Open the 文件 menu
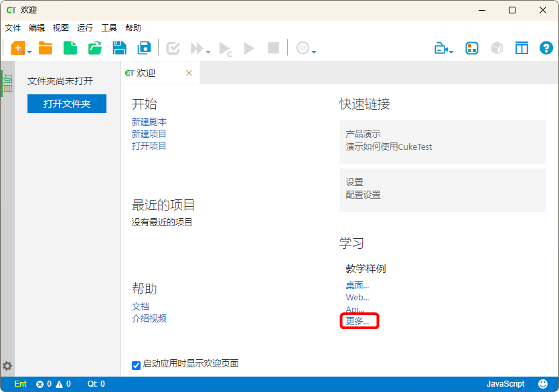The height and width of the screenshot is (392, 559). click(x=13, y=27)
